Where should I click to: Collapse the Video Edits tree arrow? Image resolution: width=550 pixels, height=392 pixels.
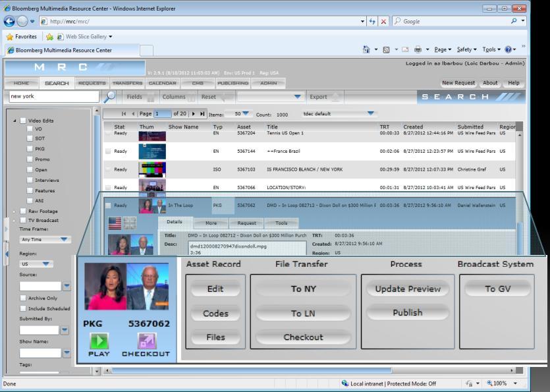coord(14,121)
